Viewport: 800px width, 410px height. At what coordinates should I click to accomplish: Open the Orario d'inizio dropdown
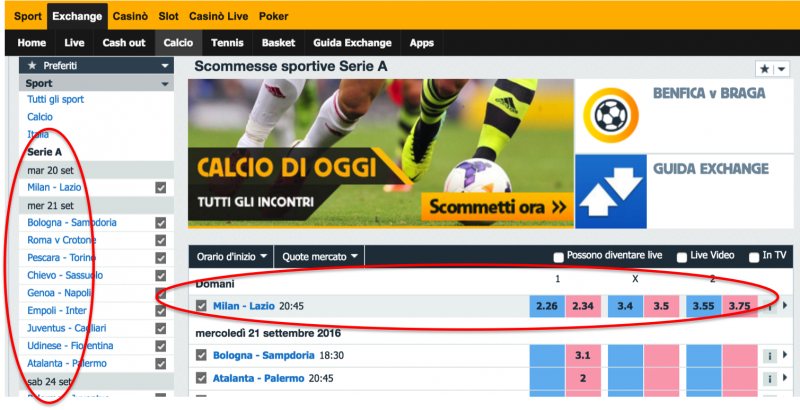[231, 257]
